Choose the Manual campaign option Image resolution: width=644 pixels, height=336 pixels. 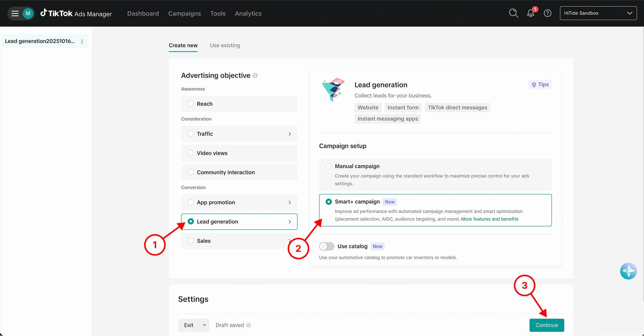(329, 166)
